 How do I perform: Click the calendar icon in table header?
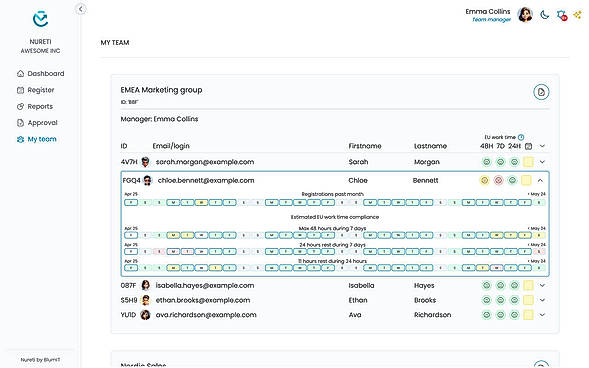pyautogui.click(x=529, y=146)
